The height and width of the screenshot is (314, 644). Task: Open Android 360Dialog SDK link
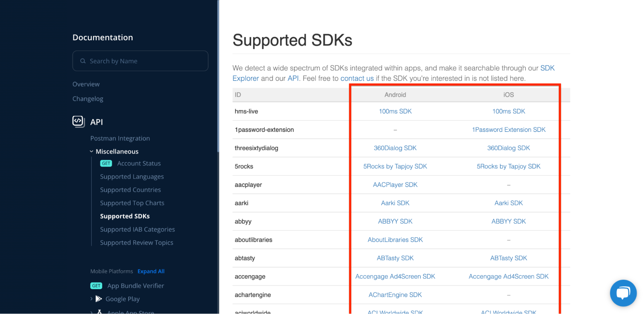tap(395, 148)
